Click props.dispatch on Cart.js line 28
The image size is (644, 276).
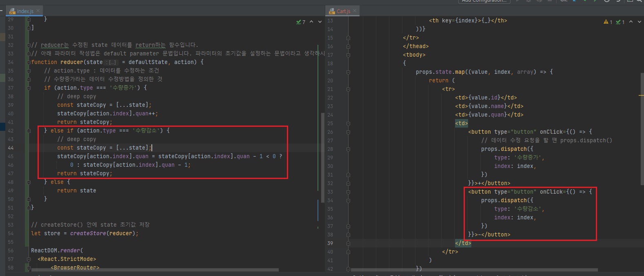click(504, 149)
